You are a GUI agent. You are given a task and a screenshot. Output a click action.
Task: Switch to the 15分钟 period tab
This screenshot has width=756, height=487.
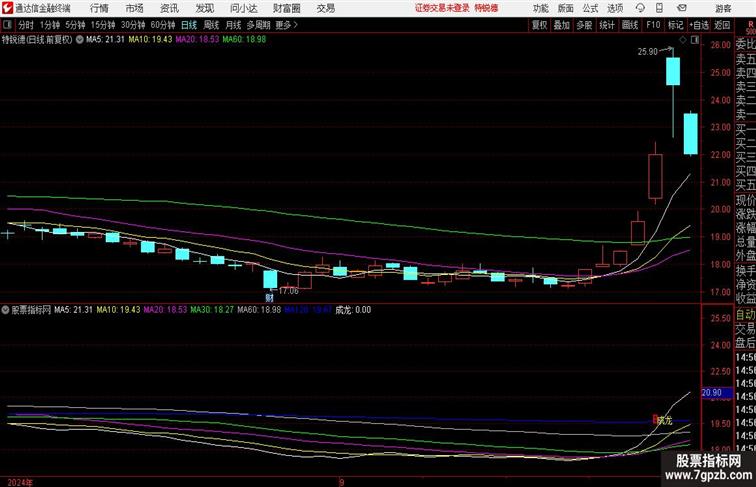tap(103, 25)
